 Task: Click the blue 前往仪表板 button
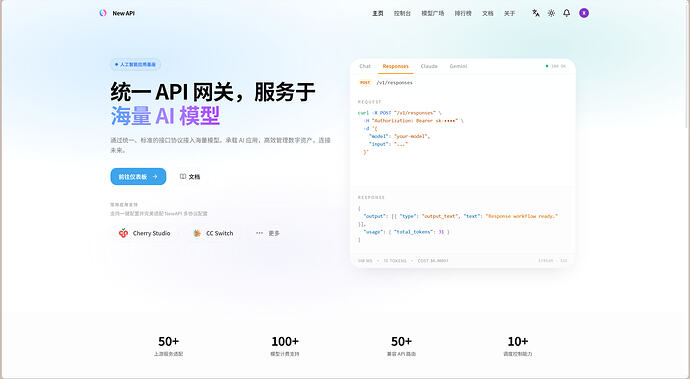coord(138,177)
